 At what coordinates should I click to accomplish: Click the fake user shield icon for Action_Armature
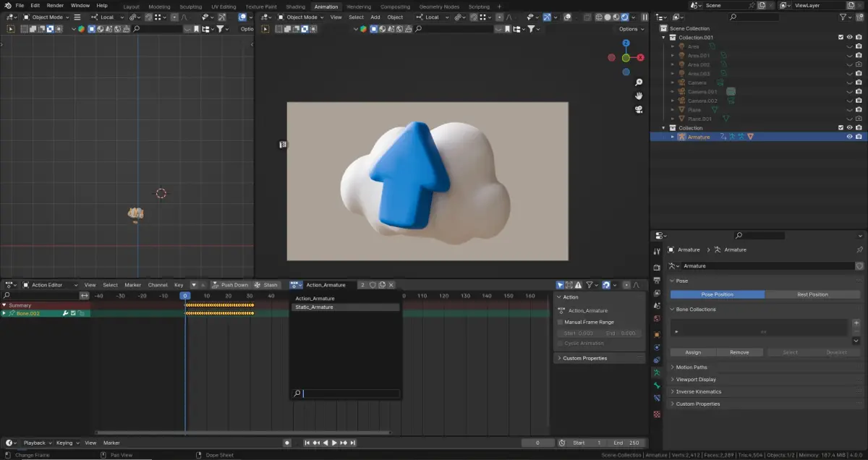[x=373, y=285]
